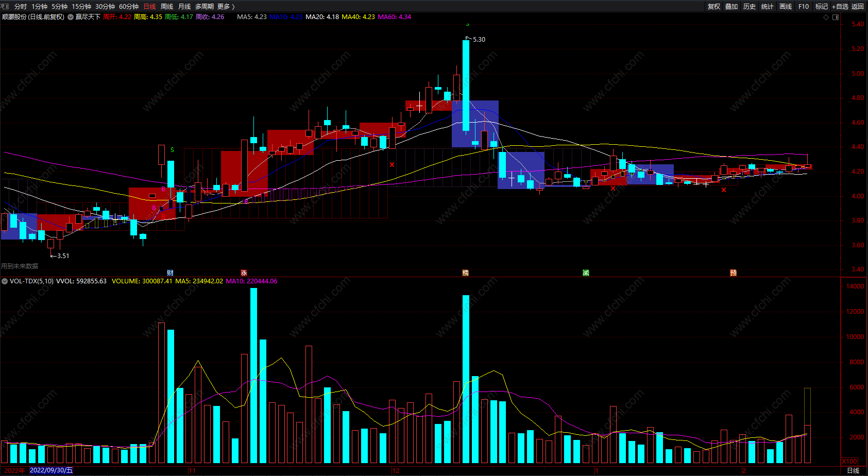Click the 3.51 low price annotation

[63, 256]
